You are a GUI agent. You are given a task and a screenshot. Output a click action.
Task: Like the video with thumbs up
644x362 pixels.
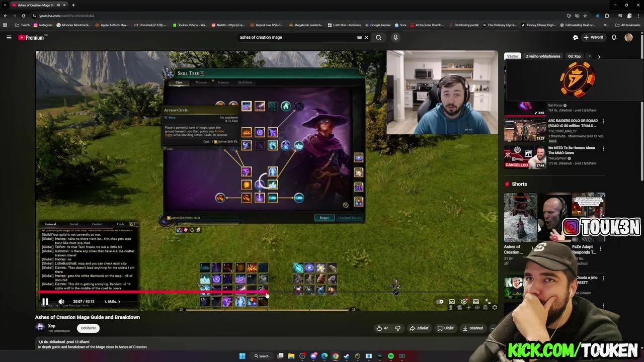coord(382,328)
